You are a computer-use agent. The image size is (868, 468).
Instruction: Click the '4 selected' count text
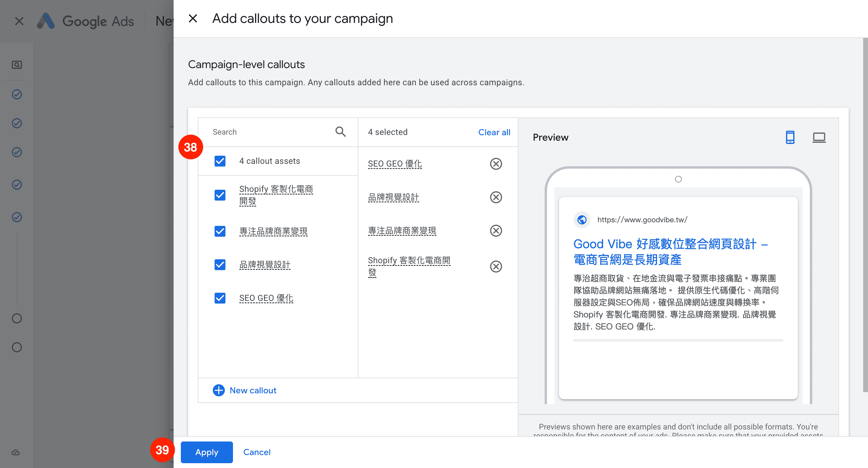click(388, 132)
